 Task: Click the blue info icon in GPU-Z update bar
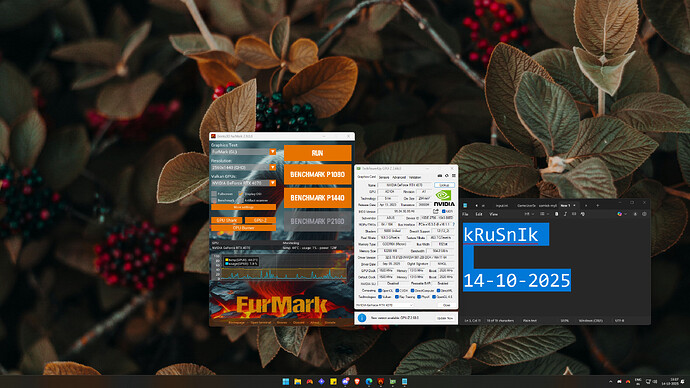(x=362, y=318)
